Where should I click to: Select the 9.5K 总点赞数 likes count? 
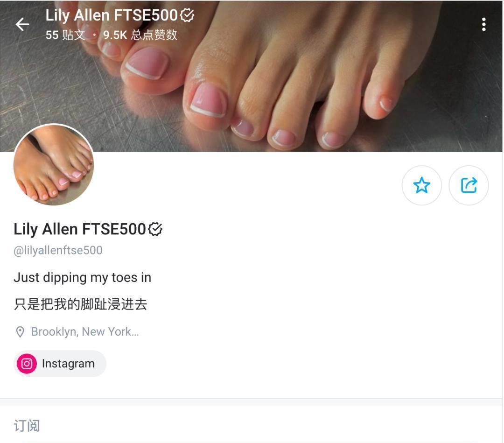click(140, 35)
